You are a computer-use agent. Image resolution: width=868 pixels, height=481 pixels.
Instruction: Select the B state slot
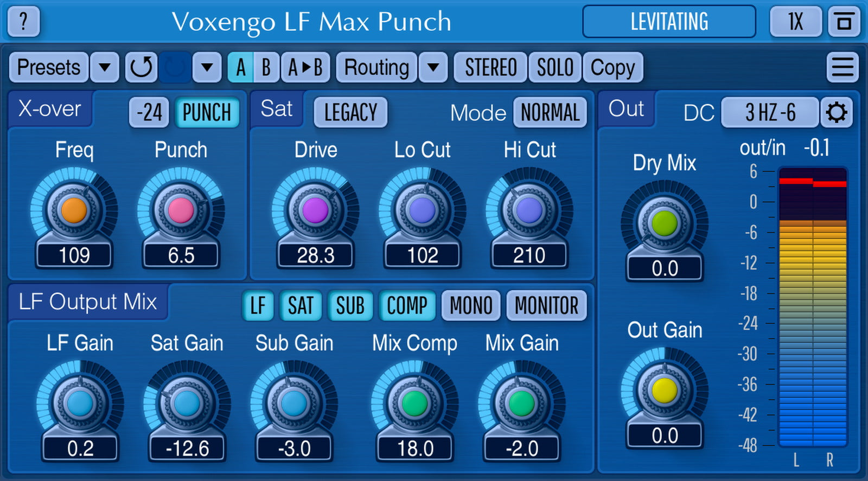click(266, 67)
